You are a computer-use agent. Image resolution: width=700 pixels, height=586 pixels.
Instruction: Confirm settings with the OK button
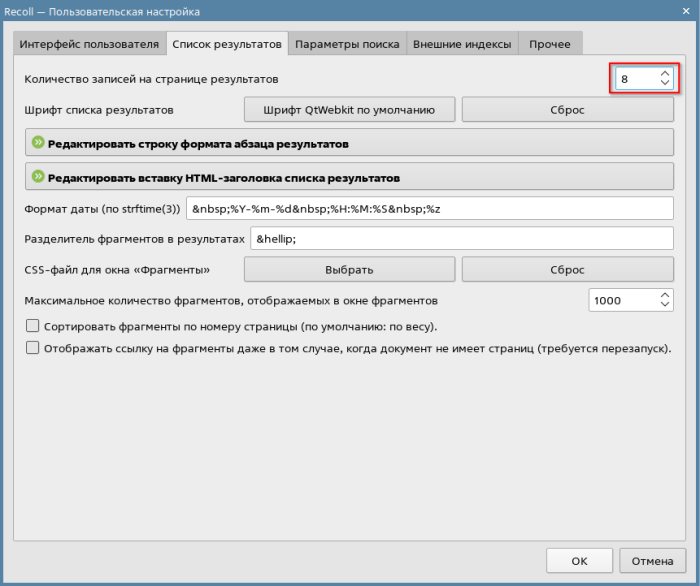click(x=579, y=561)
